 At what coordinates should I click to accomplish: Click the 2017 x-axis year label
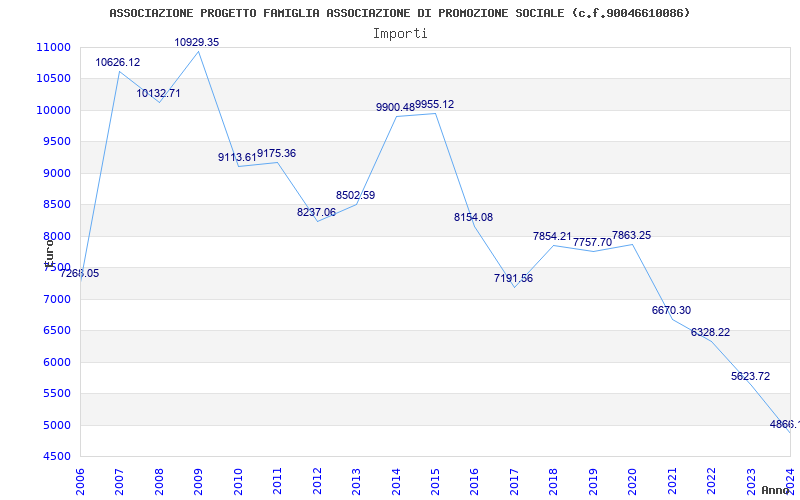[514, 481]
